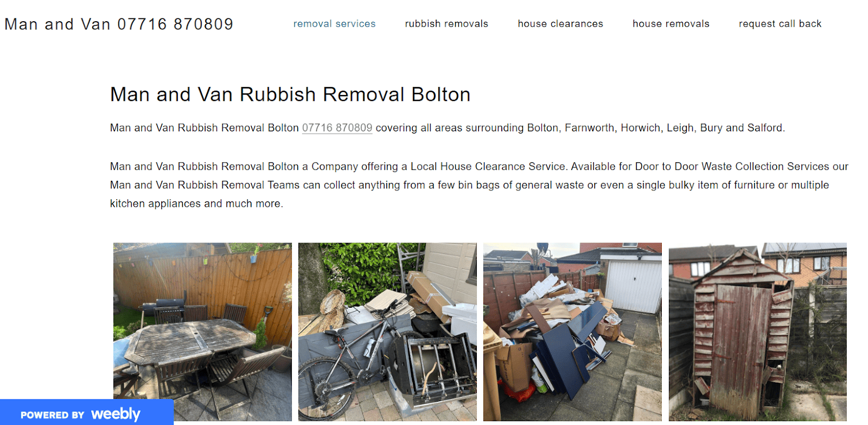This screenshot has width=868, height=425.
Task: Click the underlined 07716 870809 phone link
Action: (x=337, y=128)
